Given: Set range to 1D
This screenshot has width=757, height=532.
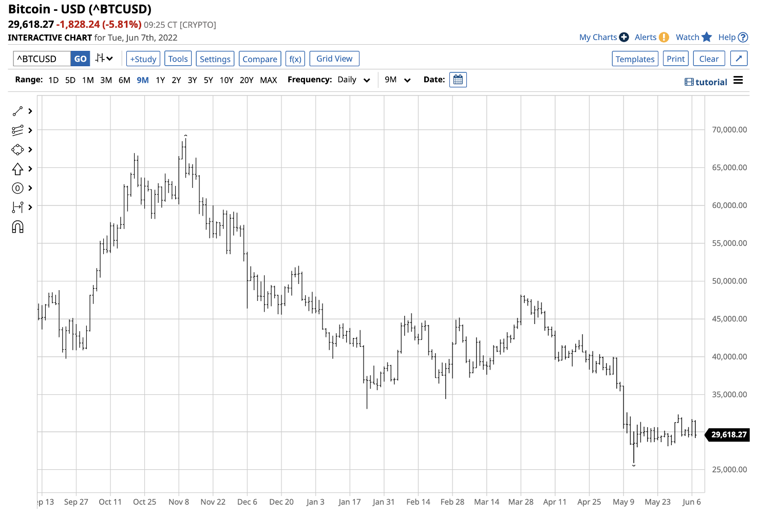Looking at the screenshot, I should click(53, 80).
